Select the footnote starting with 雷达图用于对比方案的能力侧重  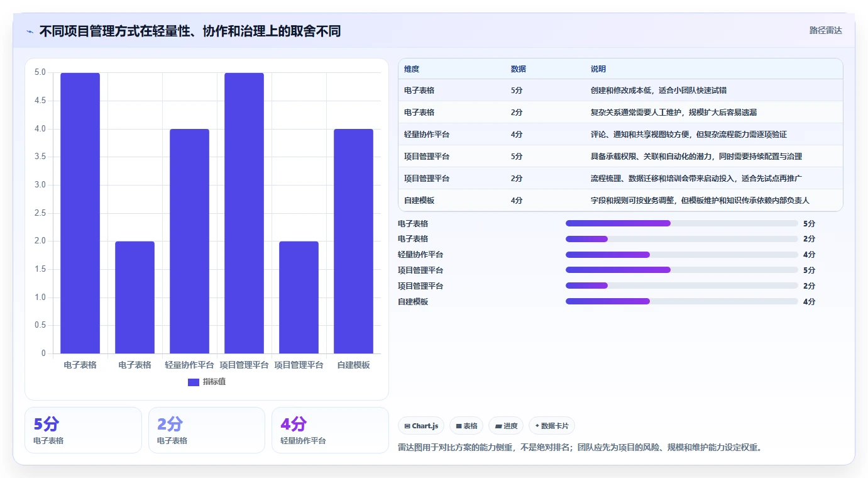click(x=580, y=448)
